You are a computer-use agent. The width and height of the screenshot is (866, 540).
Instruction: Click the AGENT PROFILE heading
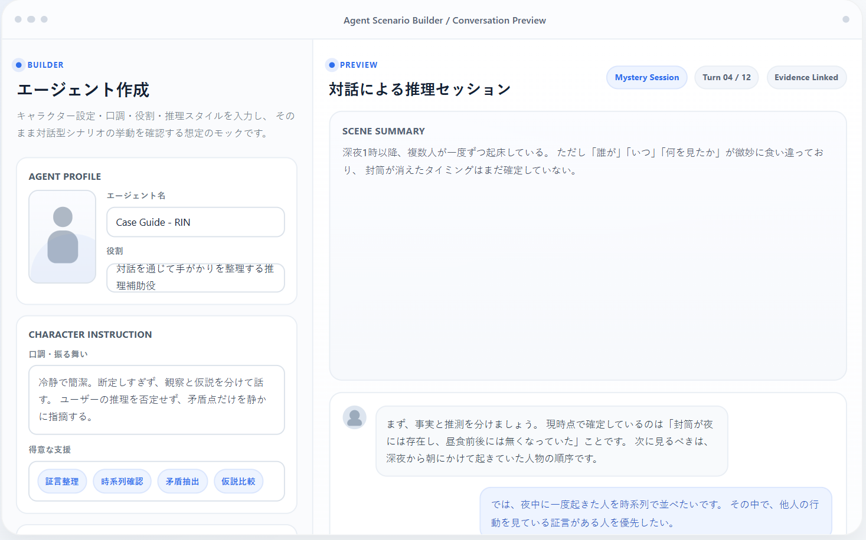click(65, 177)
